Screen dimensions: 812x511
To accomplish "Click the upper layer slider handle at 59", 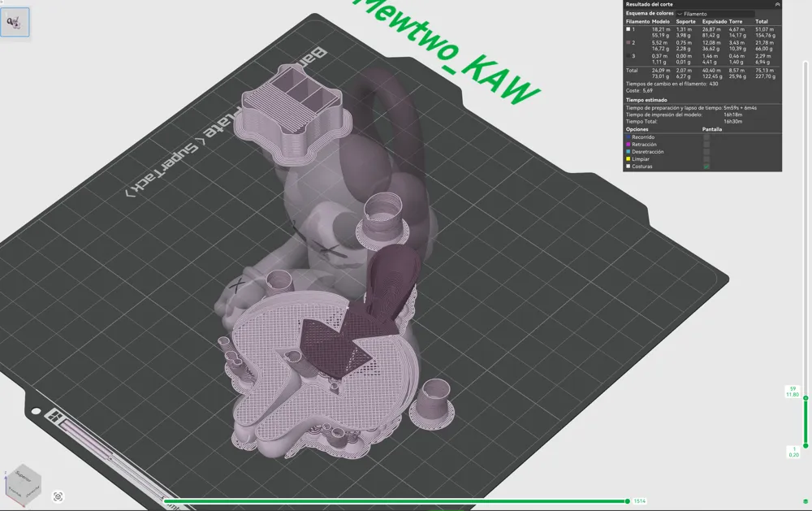I will [x=806, y=397].
